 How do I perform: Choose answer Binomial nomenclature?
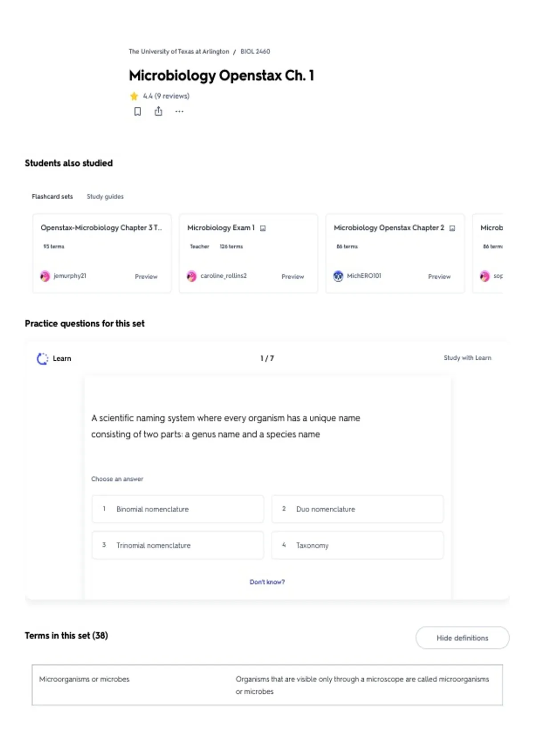[178, 509]
